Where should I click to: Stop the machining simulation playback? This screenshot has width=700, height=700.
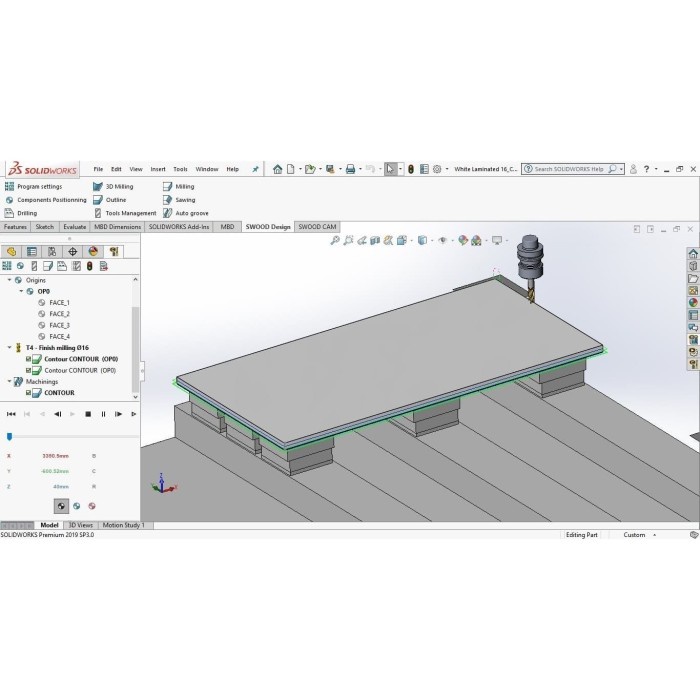point(88,413)
